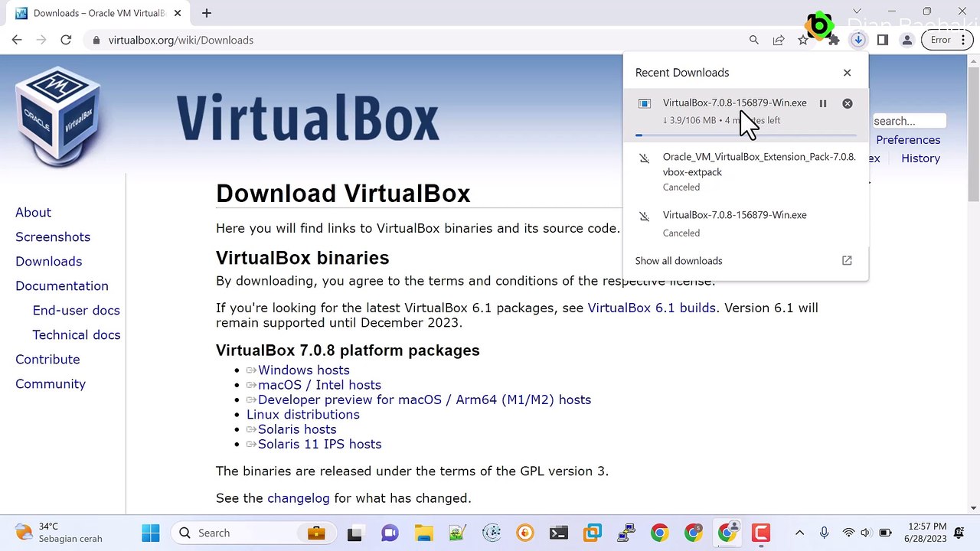Click the download progress bar in Recent Downloads
This screenshot has height=551, width=980.
(x=746, y=135)
